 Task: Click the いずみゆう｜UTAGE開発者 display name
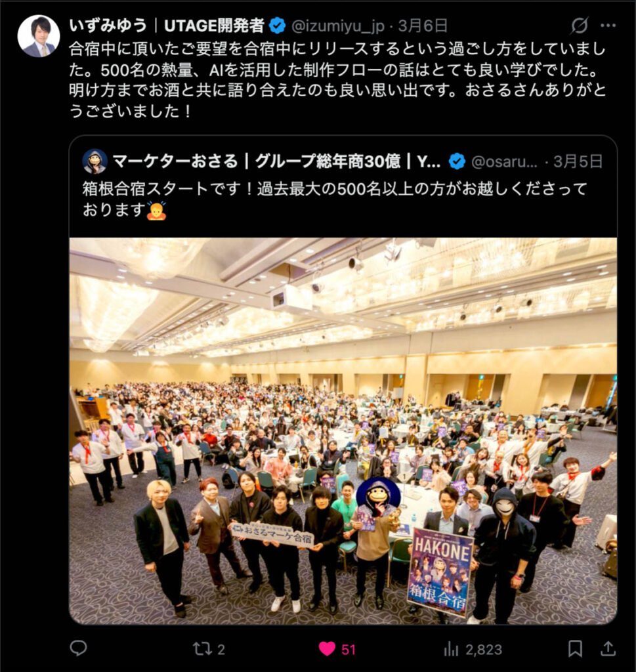pos(167,26)
